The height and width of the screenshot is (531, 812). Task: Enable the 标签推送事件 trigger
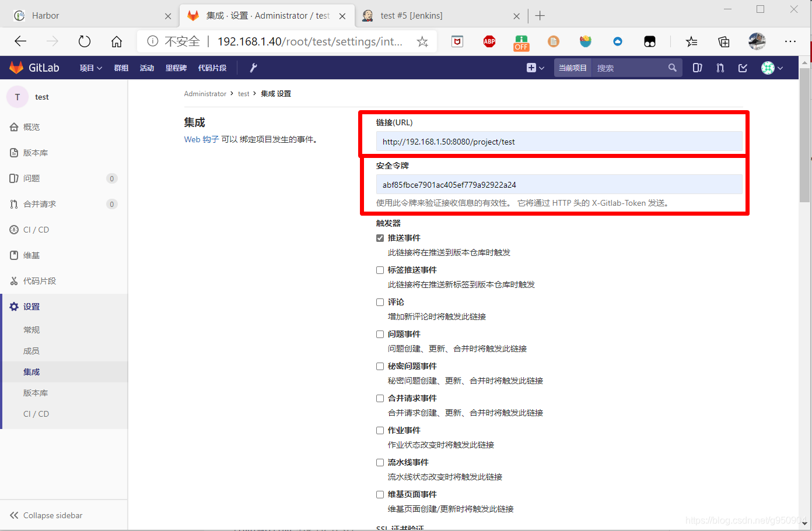(x=380, y=269)
